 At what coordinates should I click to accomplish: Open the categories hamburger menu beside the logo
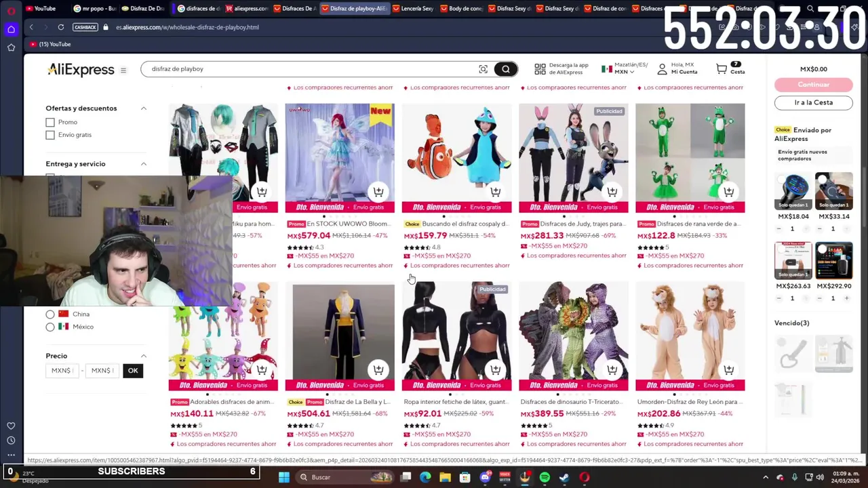(x=123, y=70)
